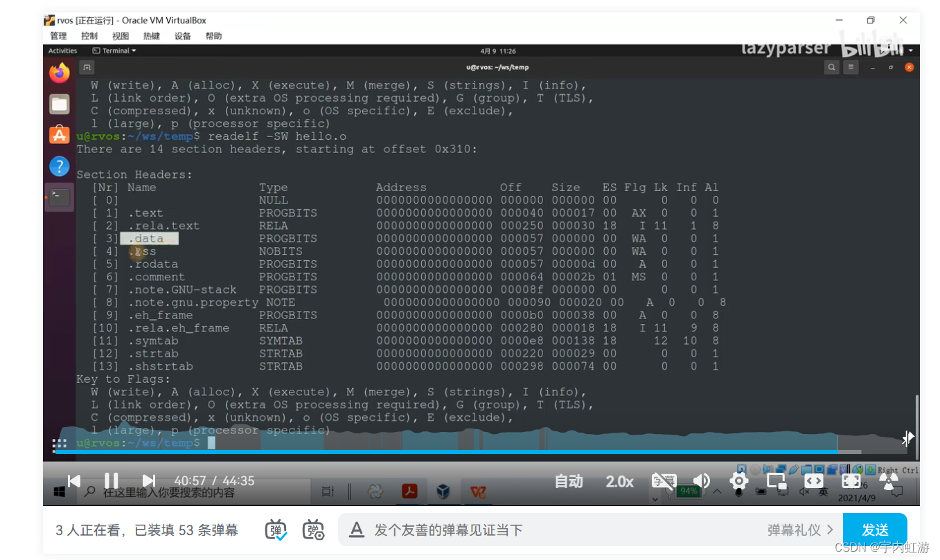Seek on the video progress bar
The image size is (940, 560).
(x=481, y=452)
